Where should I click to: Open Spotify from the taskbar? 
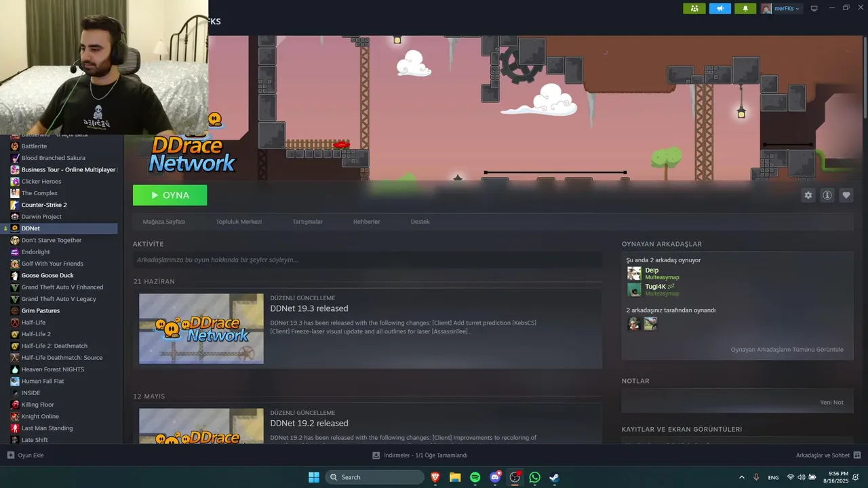point(475,477)
